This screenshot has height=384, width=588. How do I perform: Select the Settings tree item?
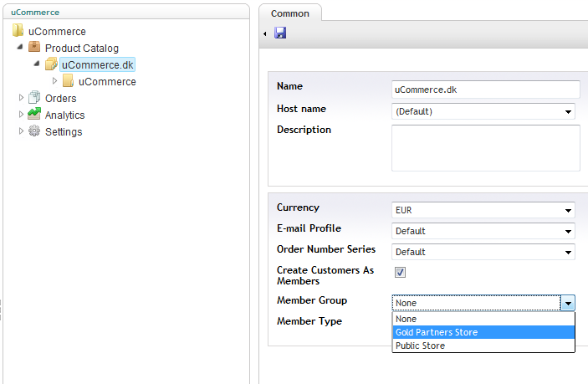pos(64,132)
